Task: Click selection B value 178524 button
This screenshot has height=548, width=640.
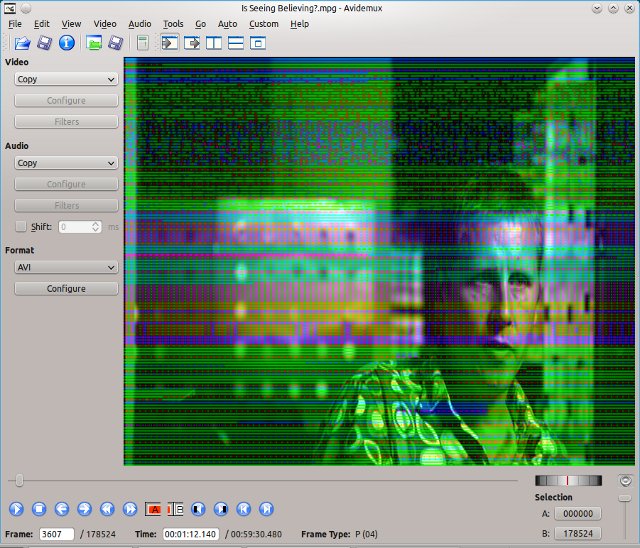Action: [580, 534]
